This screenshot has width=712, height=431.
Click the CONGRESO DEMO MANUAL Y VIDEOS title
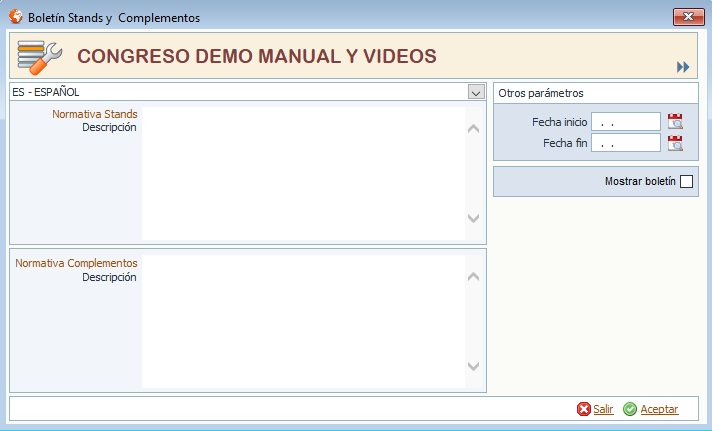pyautogui.click(x=257, y=56)
